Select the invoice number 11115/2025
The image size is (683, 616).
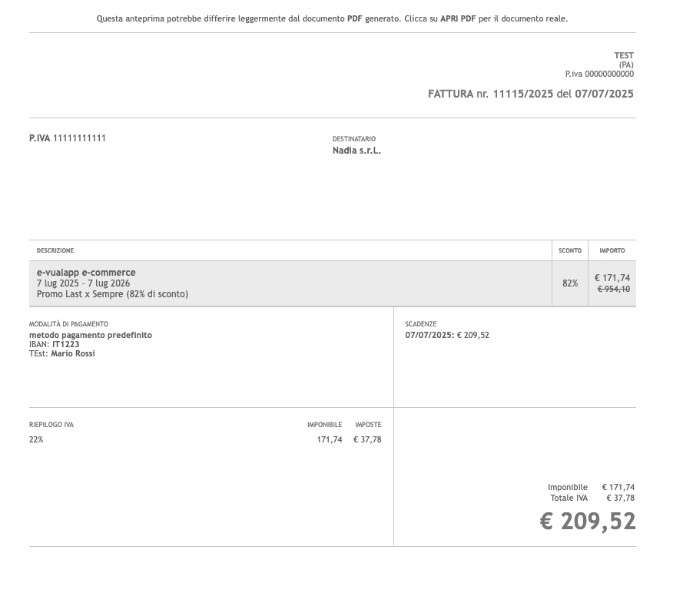pos(522,94)
